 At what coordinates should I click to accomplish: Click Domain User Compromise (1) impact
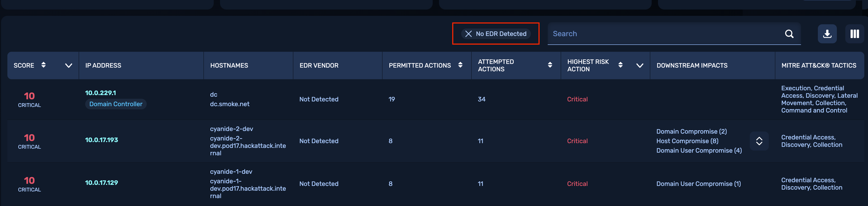tap(698, 184)
